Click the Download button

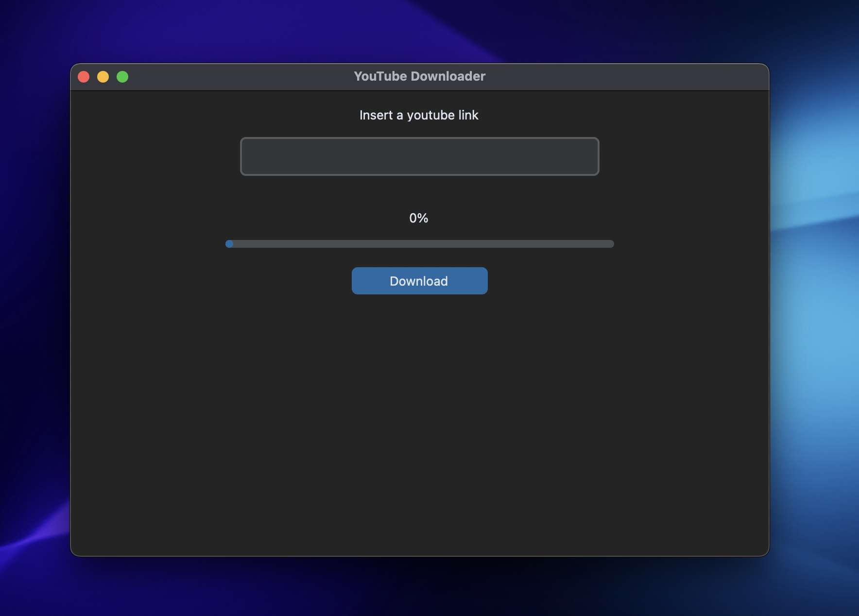click(x=419, y=280)
